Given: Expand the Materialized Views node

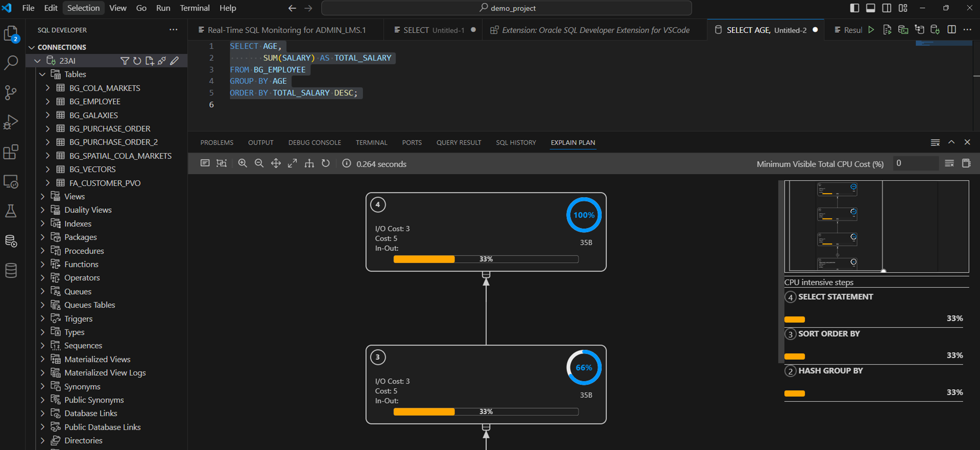Looking at the screenshot, I should 42,359.
